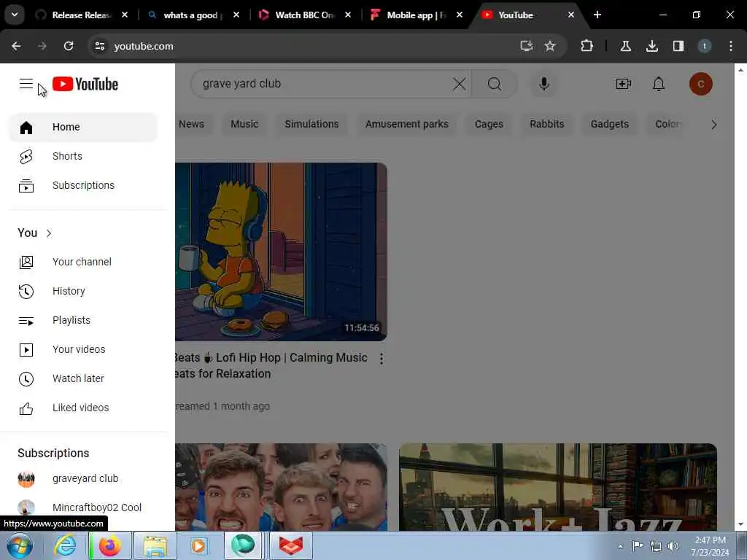Open Your channel
The image size is (747, 560).
click(x=83, y=262)
